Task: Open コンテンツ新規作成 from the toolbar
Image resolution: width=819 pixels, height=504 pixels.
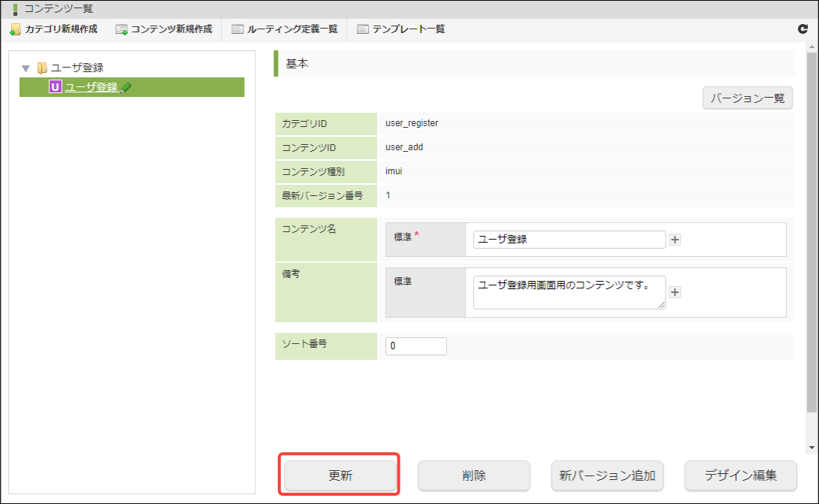Action: pyautogui.click(x=164, y=29)
